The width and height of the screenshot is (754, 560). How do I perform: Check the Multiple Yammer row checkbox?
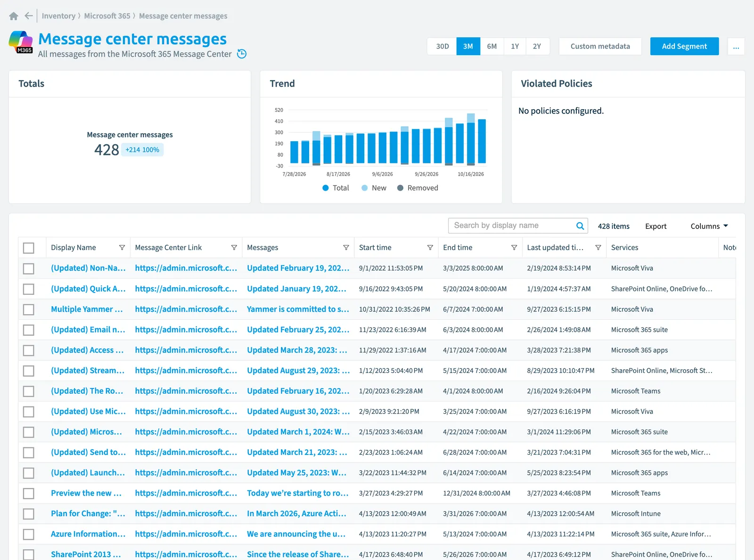(x=29, y=309)
